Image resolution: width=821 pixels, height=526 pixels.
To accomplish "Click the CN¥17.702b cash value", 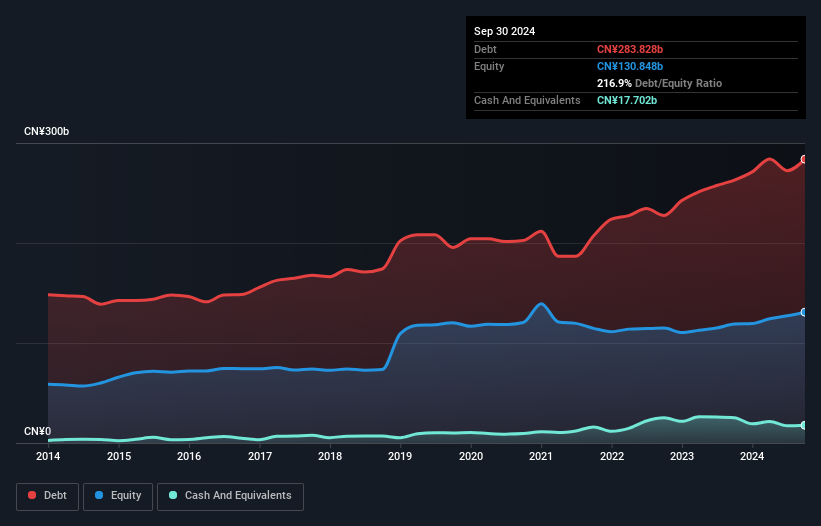I will (x=627, y=100).
